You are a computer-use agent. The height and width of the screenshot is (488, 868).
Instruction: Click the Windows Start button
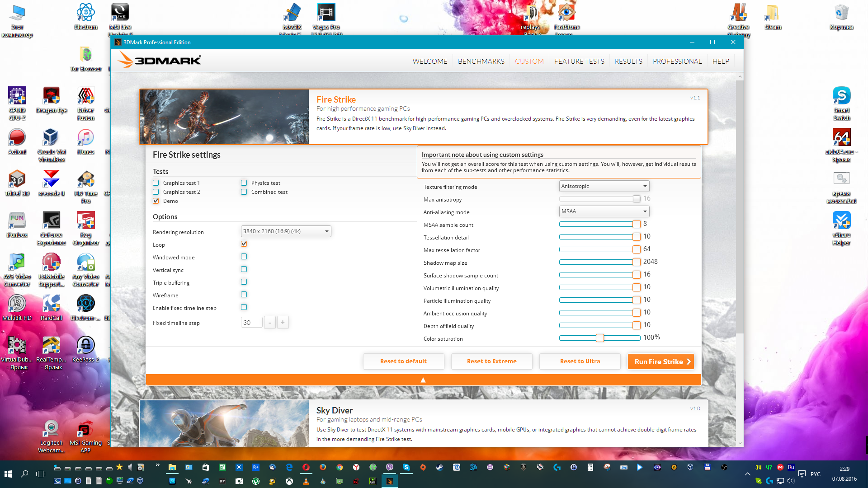[8, 474]
